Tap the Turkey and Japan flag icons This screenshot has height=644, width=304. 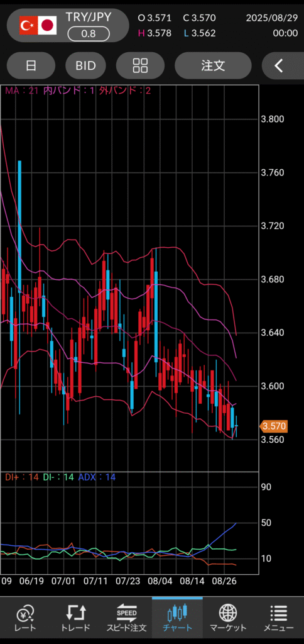tap(38, 26)
